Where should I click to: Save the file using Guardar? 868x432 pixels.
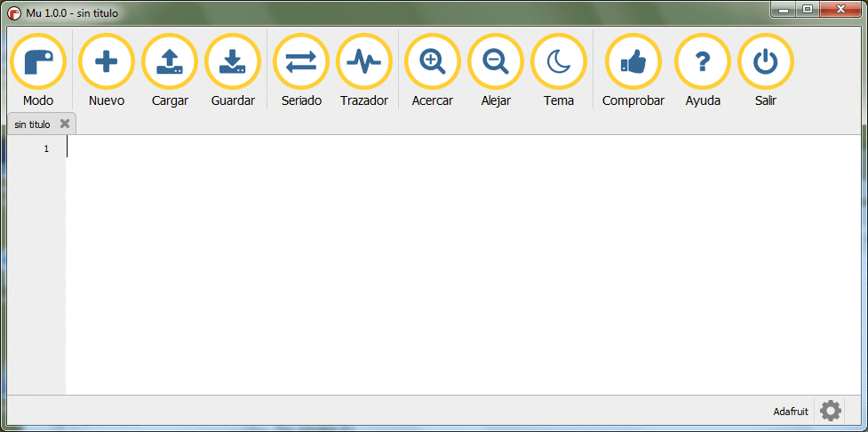[x=233, y=62]
